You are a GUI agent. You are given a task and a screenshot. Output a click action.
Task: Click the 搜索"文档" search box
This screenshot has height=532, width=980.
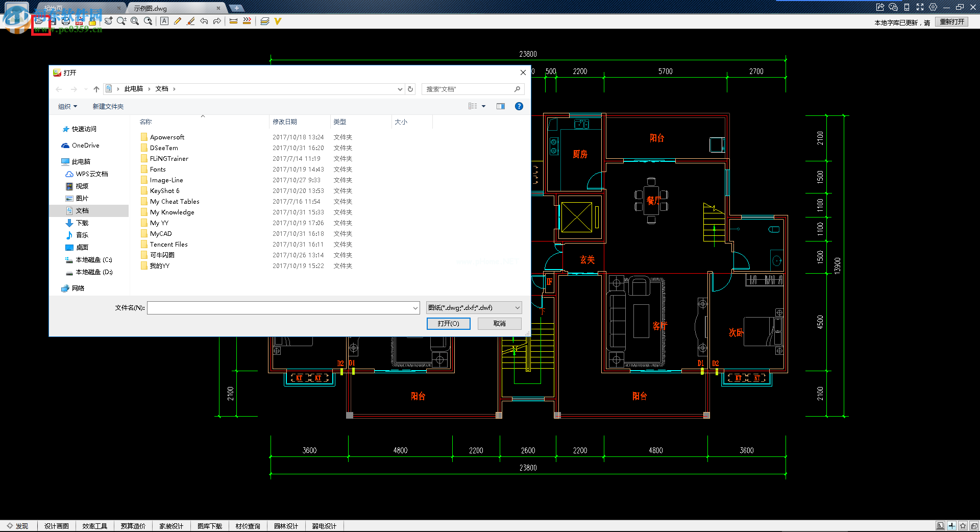[473, 89]
